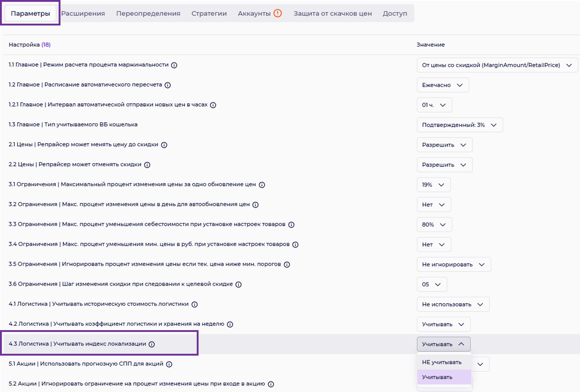580x392 pixels.
Task: Collapse the open 4.3 Логистика 'Учитывать' dropdown button
Action: pyautogui.click(x=443, y=344)
